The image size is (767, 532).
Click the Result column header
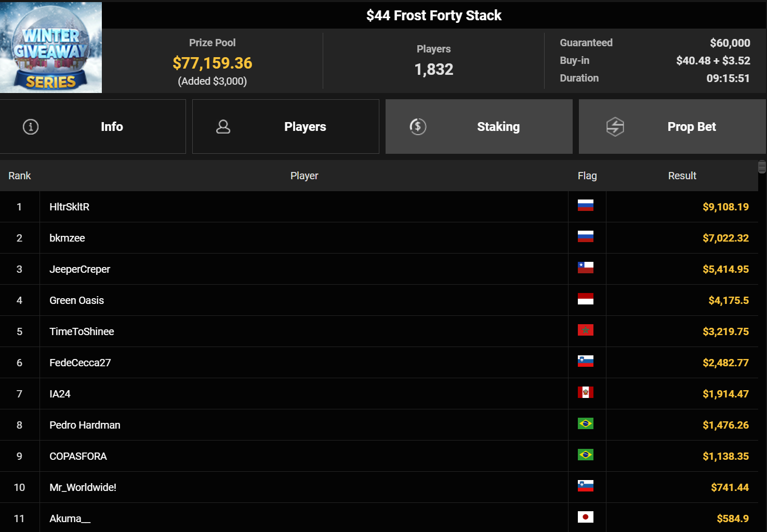coord(682,176)
